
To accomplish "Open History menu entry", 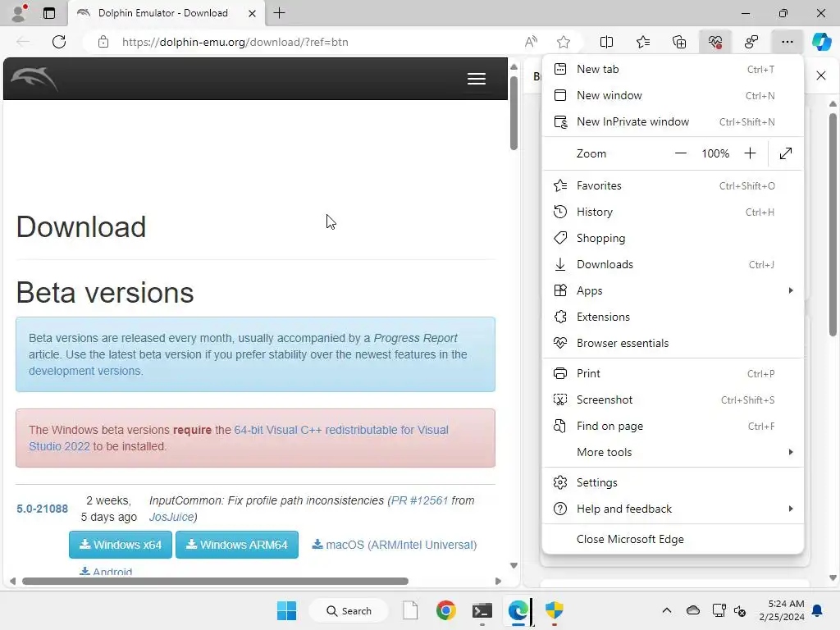I will [673, 212].
